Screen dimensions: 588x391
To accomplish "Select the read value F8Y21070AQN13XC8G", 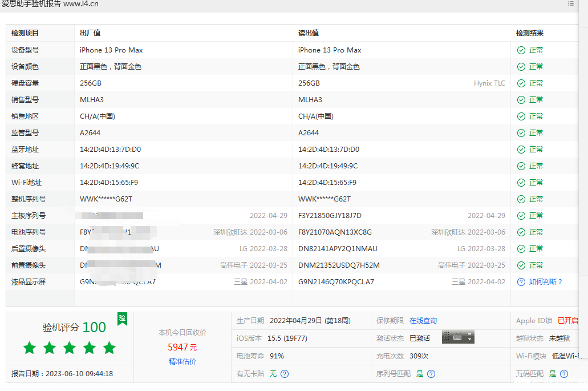I will (x=335, y=232).
